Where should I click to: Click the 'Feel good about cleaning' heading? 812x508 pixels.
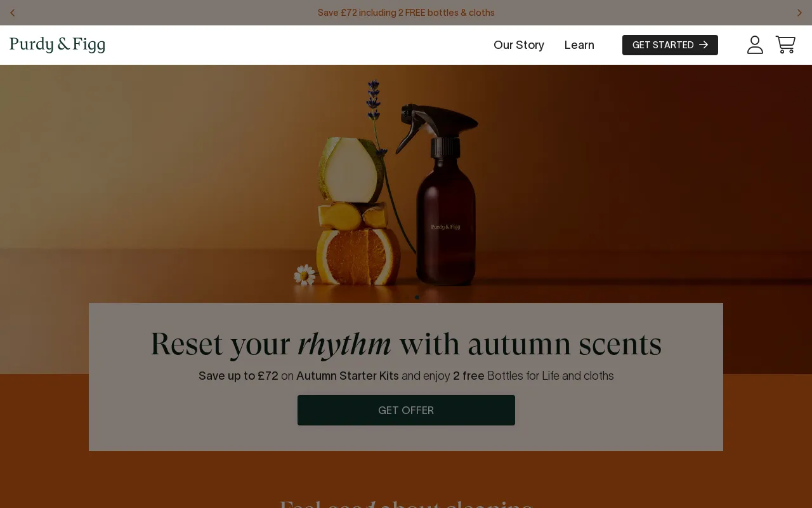[406, 503]
